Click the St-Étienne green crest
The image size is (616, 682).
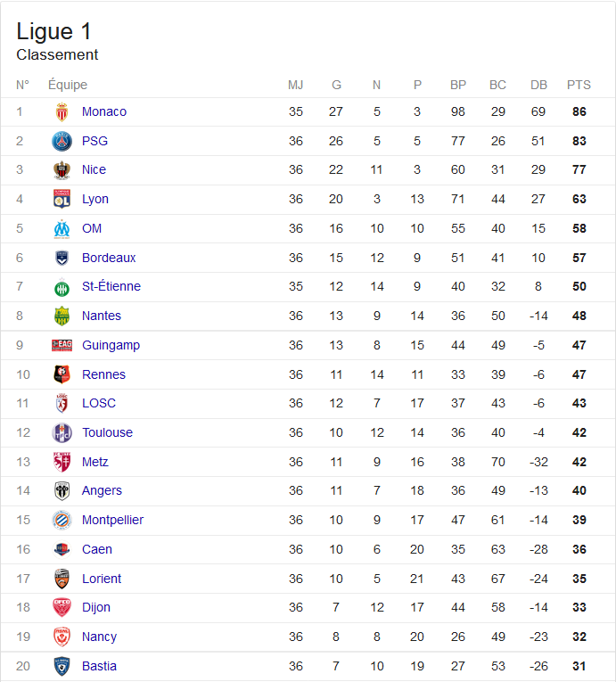(x=62, y=287)
